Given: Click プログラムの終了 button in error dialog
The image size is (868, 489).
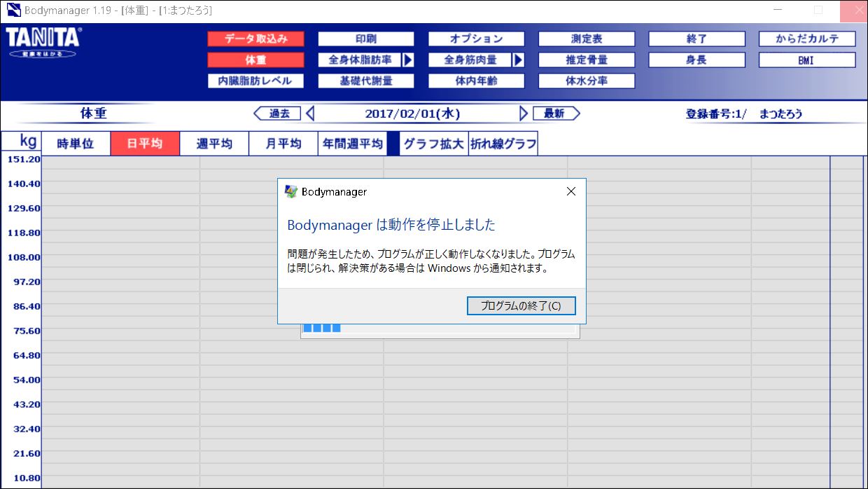Looking at the screenshot, I should (521, 306).
